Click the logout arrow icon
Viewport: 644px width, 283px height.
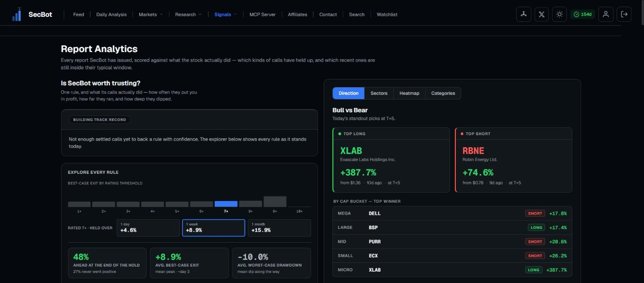(624, 14)
